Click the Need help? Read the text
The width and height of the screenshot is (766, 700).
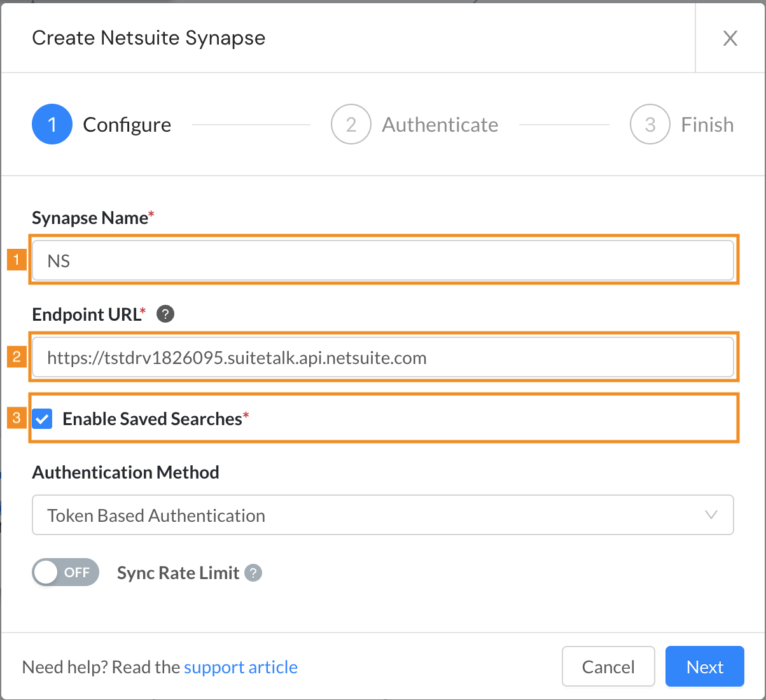coord(102,667)
